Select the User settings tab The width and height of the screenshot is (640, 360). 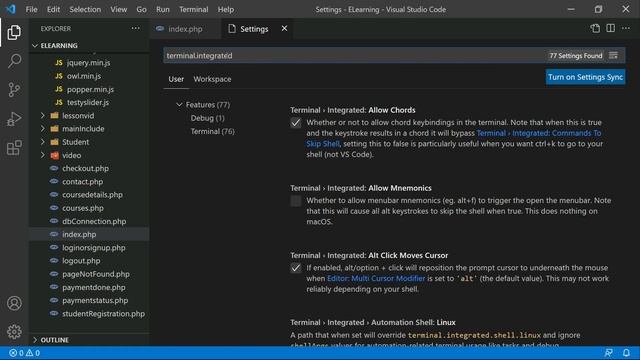point(176,79)
